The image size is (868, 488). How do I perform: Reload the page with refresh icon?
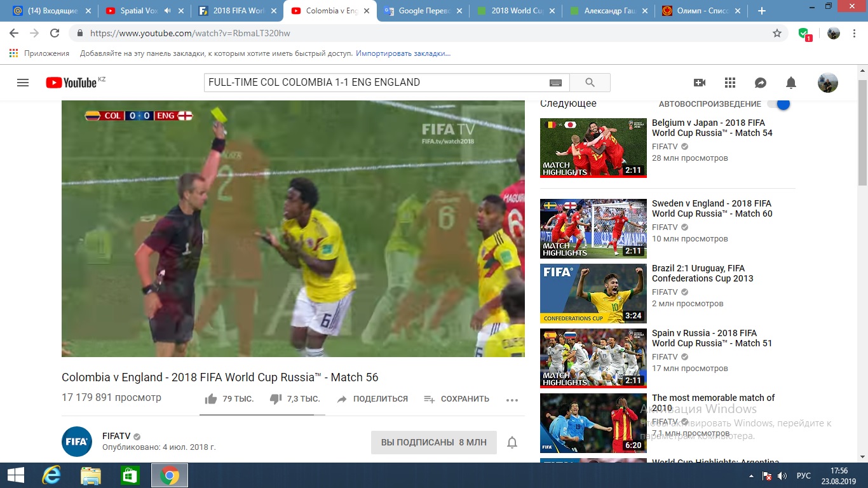(x=55, y=33)
